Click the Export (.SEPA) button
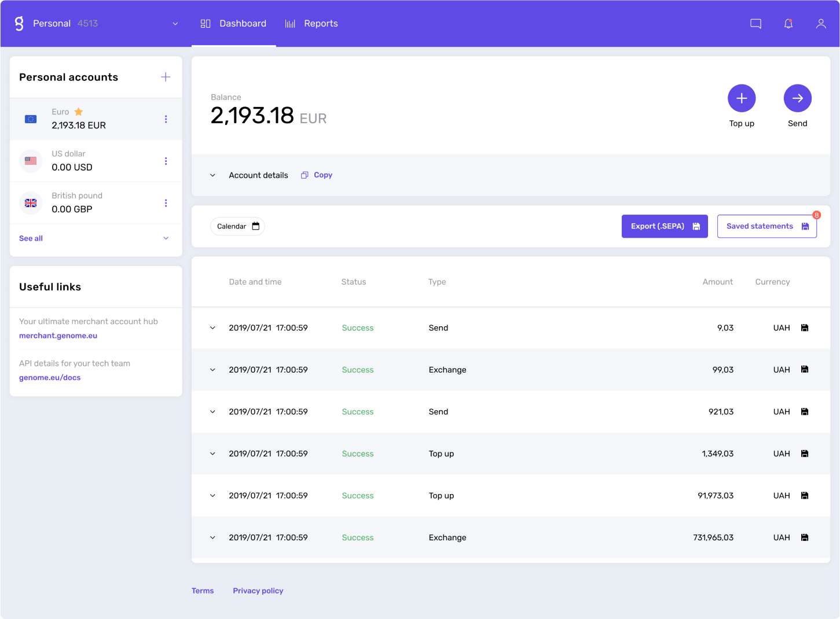This screenshot has height=619, width=840. pyautogui.click(x=664, y=226)
